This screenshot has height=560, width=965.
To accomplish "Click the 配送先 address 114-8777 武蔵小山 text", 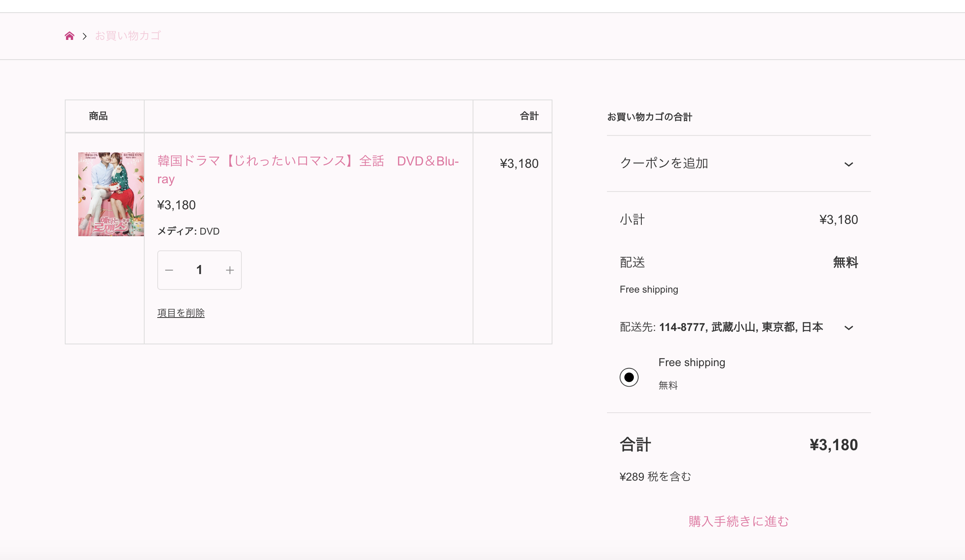I will tap(741, 327).
